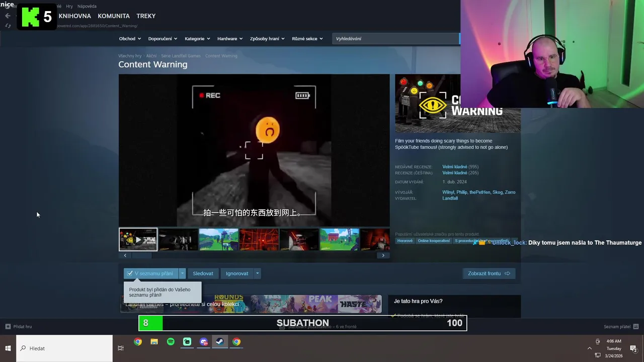Image resolution: width=644 pixels, height=362 pixels.
Task: Click the Sledovat follow button
Action: tap(203, 274)
